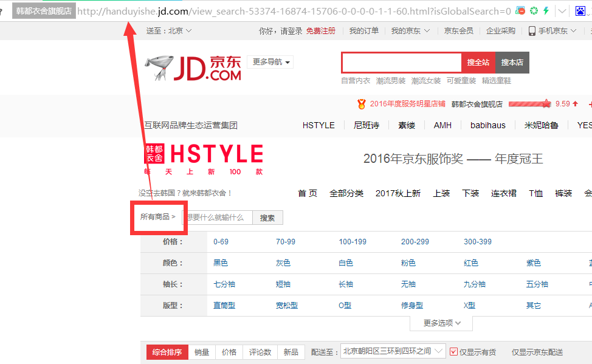592x364 pixels.
Task: Filter by color 粉色
Action: point(408,263)
